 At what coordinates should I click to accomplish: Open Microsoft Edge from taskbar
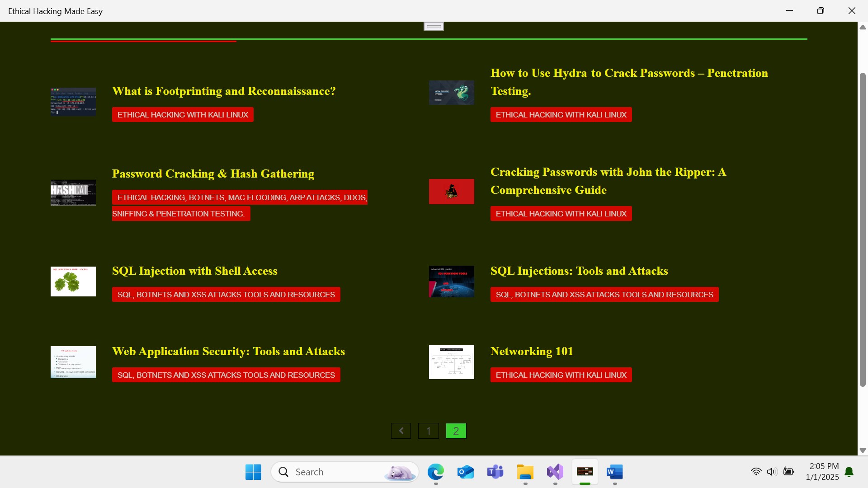(x=435, y=472)
